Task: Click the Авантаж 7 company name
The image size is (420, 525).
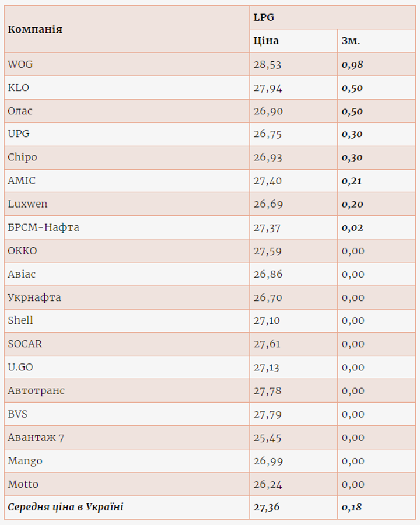Action: tap(36, 437)
